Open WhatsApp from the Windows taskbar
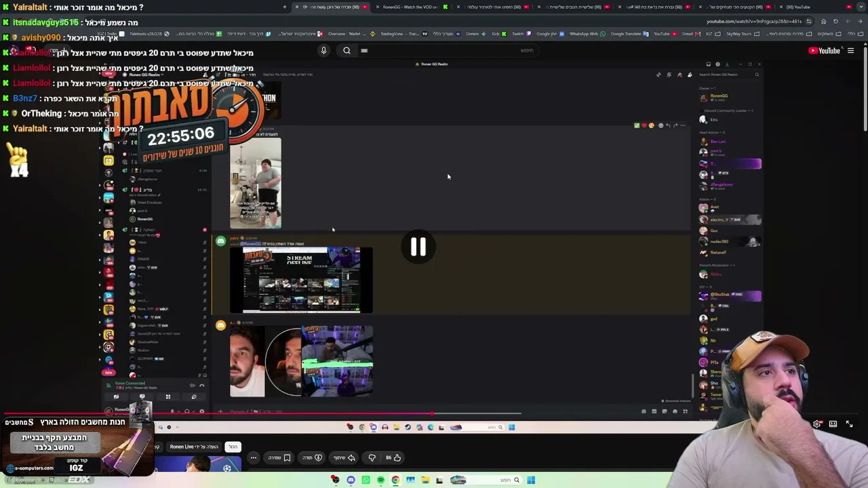Screen dimensions: 868x488 click(366, 481)
